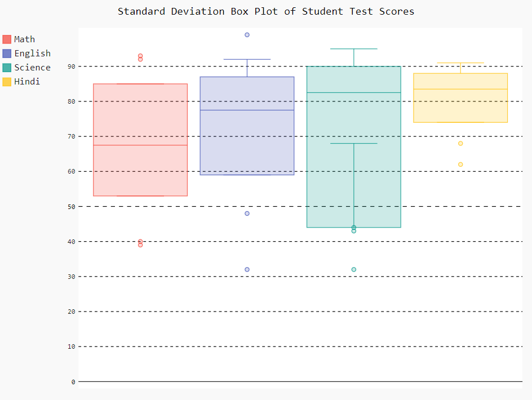
Task: Click the Hindi outlier point near 68
Action: [x=460, y=144]
